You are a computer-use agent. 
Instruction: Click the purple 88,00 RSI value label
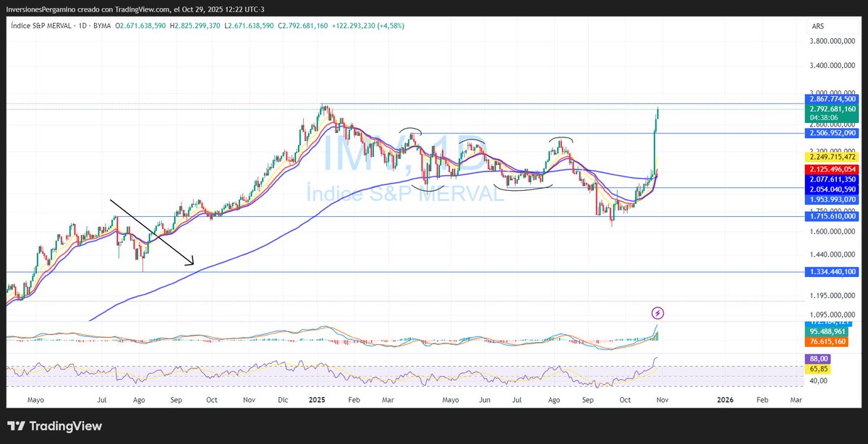[819, 359]
